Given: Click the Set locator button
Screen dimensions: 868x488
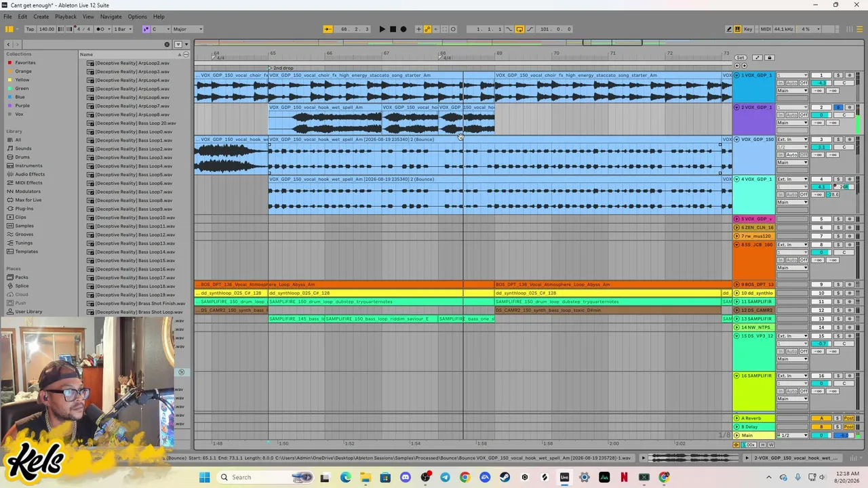Looking at the screenshot, I should coord(741,58).
